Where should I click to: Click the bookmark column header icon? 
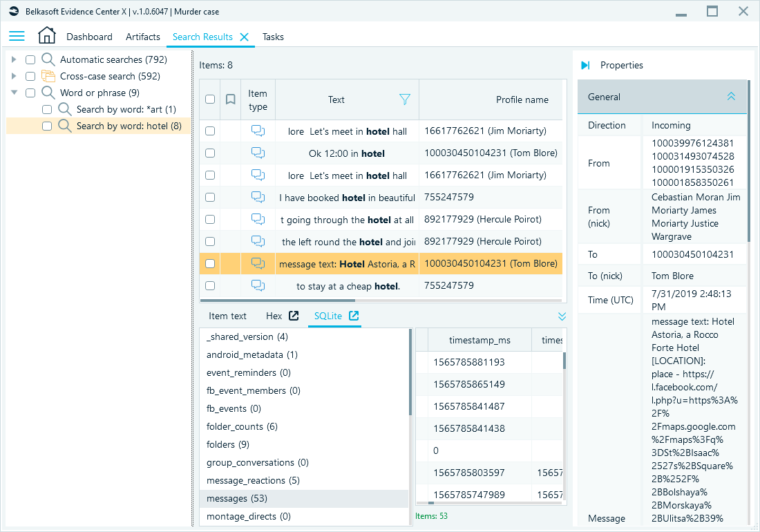pyautogui.click(x=231, y=99)
